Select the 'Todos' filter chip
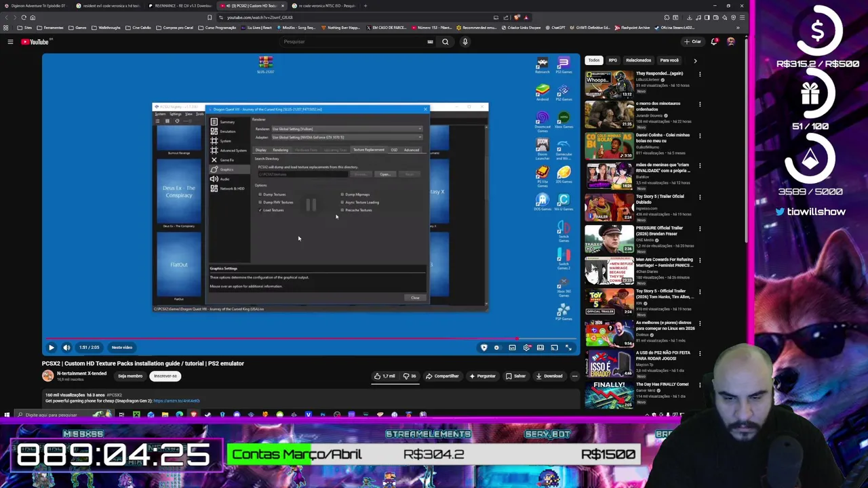The height and width of the screenshot is (488, 868). (x=594, y=60)
